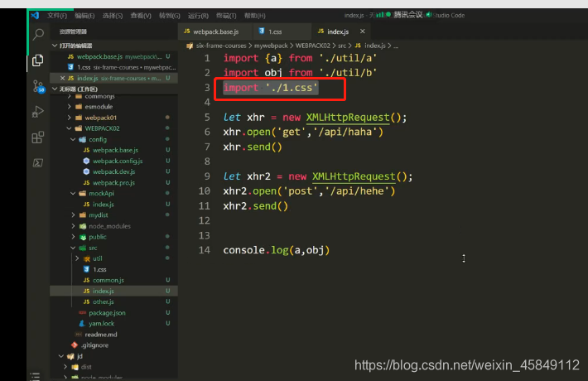The width and height of the screenshot is (588, 381).
Task: Open the 选择(S) menu
Action: [113, 16]
